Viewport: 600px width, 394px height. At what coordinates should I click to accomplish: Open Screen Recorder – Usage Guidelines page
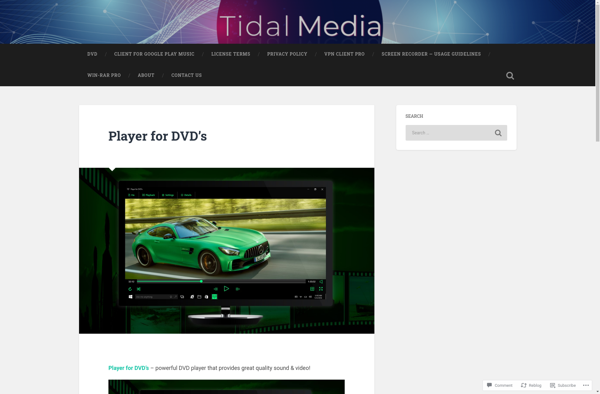pos(431,54)
